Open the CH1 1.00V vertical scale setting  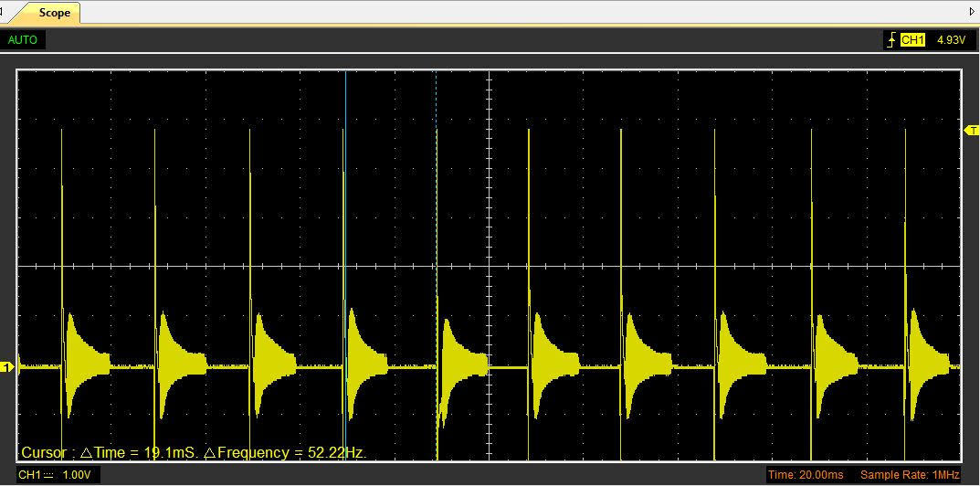[x=77, y=476]
